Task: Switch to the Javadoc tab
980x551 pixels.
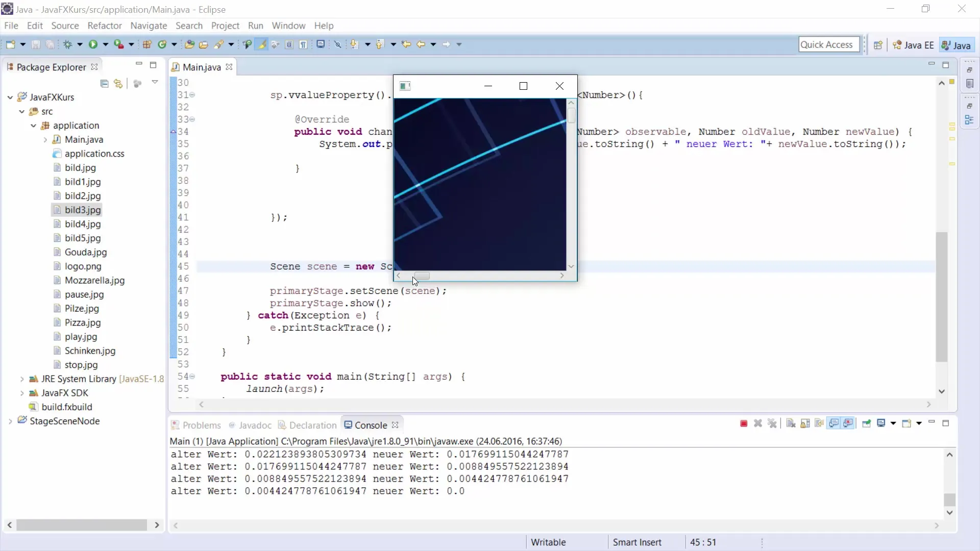Action: click(250, 425)
